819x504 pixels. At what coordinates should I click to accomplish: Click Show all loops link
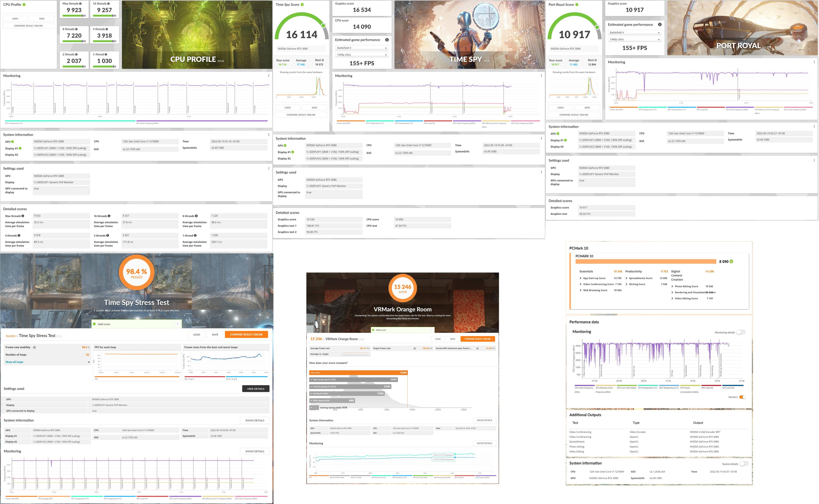click(14, 362)
